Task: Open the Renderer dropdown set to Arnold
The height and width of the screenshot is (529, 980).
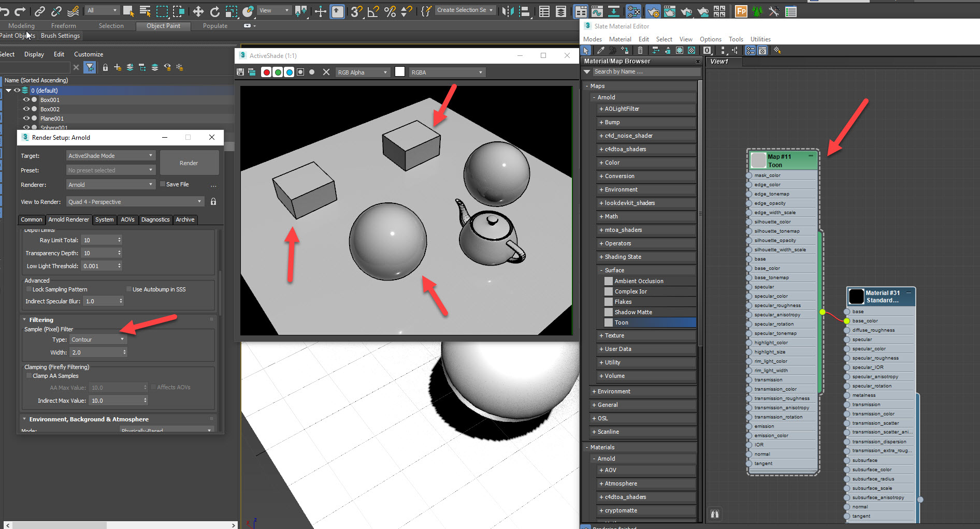Action: point(110,185)
